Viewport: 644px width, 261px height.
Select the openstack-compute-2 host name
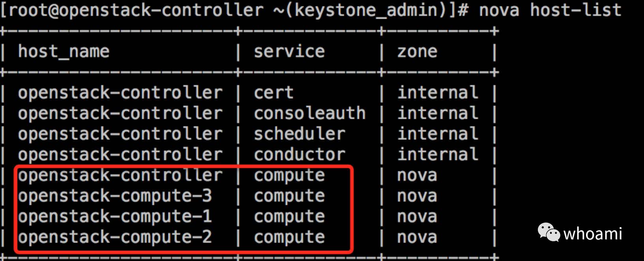115,237
